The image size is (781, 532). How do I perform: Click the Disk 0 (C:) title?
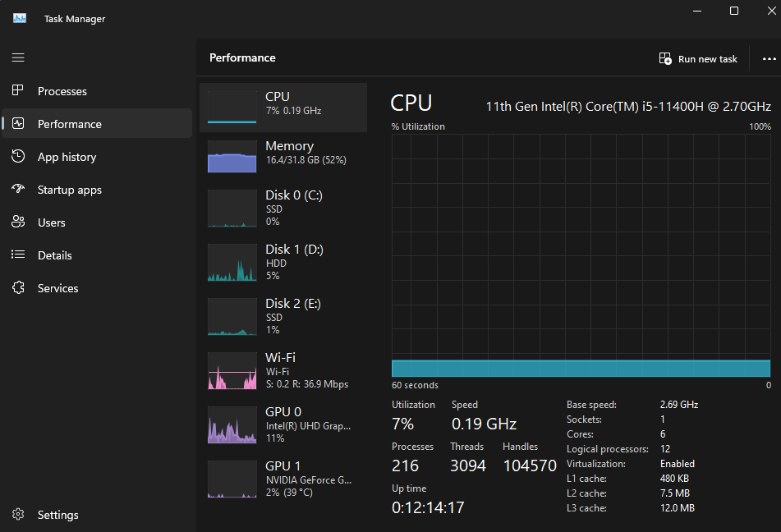[x=294, y=195]
